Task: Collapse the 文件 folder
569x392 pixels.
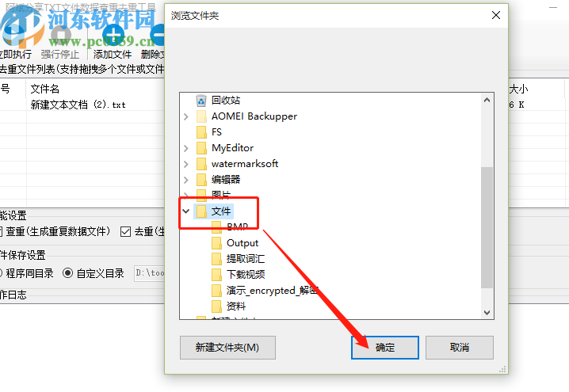Action: 186,211
